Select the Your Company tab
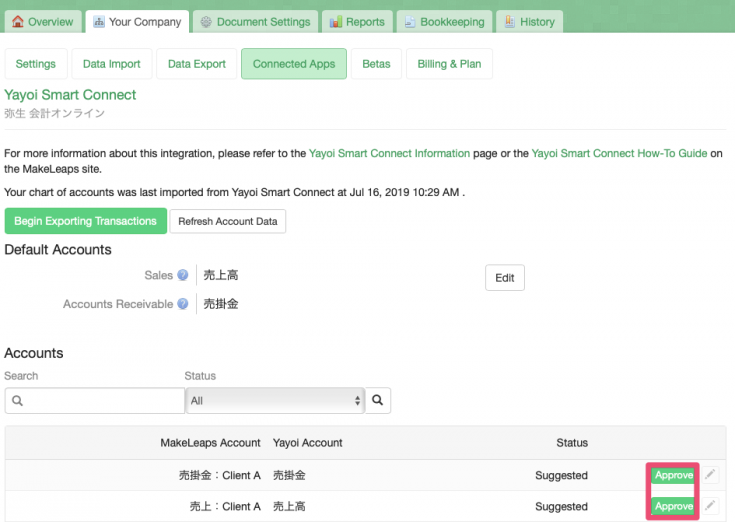This screenshot has height=522, width=735. pos(137,22)
